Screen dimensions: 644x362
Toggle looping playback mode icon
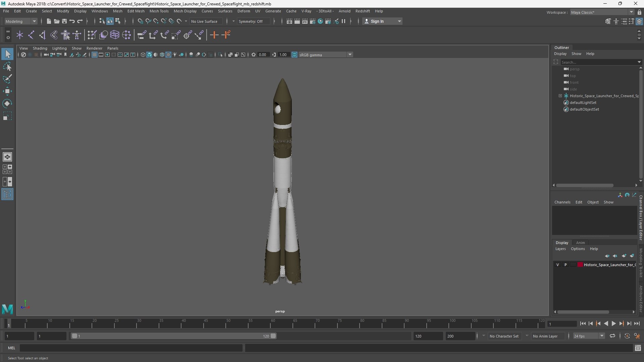click(612, 336)
